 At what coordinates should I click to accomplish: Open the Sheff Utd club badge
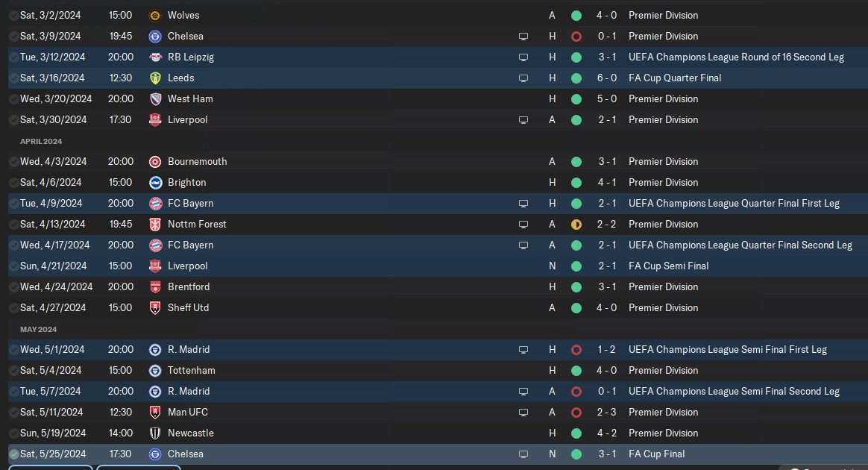(x=155, y=307)
